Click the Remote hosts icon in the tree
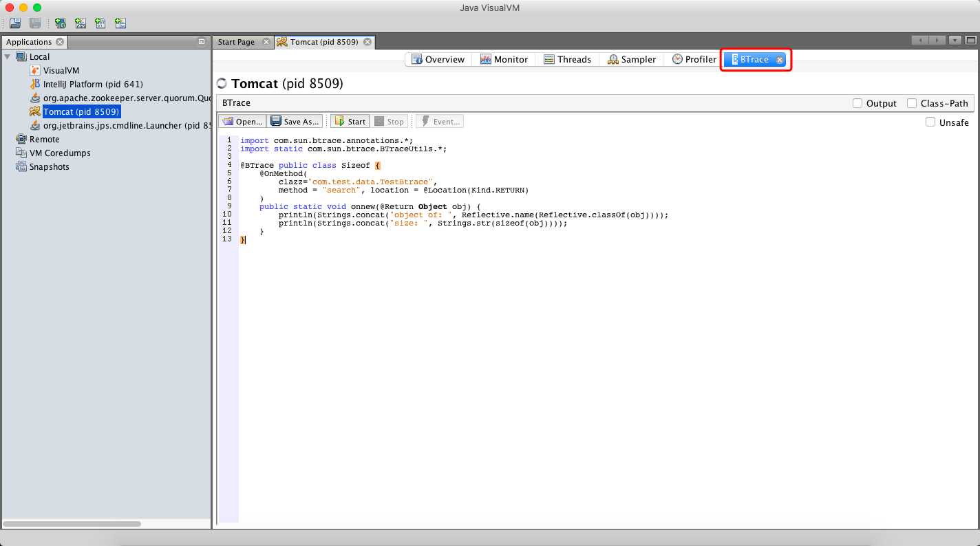The width and height of the screenshot is (980, 546). 21,139
